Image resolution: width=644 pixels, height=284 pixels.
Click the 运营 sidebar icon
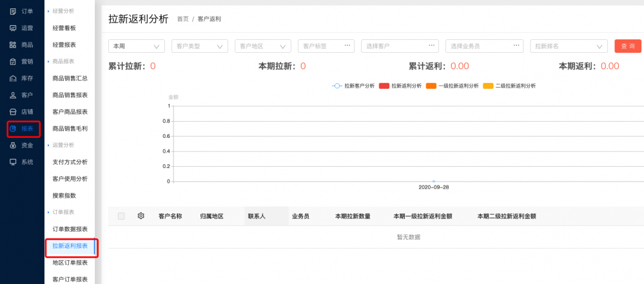[13, 28]
